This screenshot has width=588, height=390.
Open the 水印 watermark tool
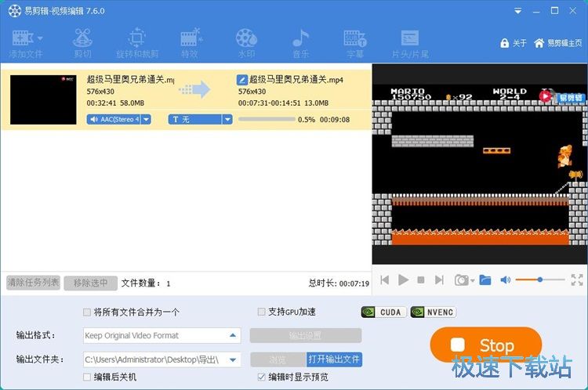pyautogui.click(x=246, y=43)
